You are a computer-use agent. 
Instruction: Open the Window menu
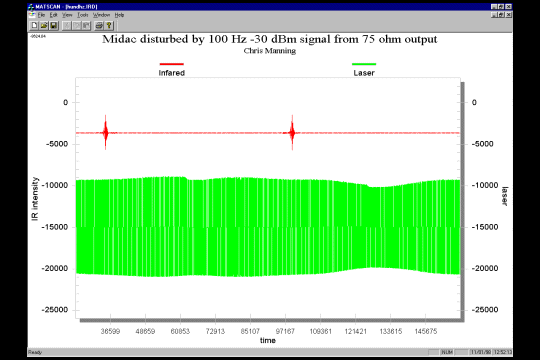101,15
